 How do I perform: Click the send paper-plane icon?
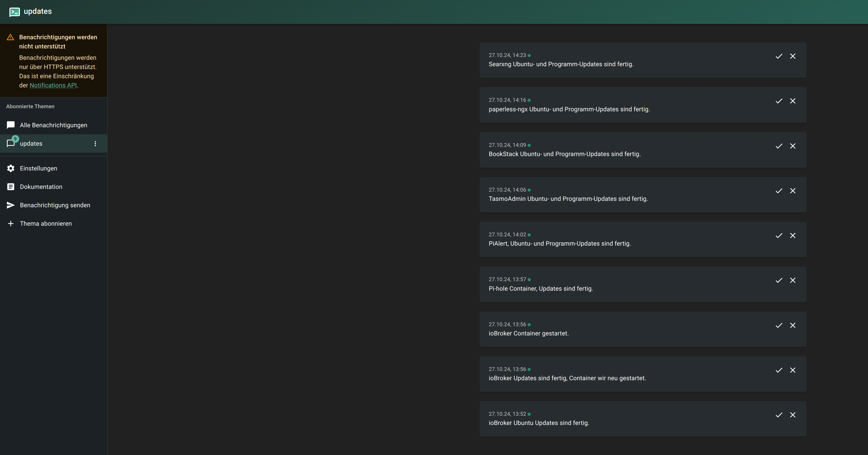click(x=11, y=205)
